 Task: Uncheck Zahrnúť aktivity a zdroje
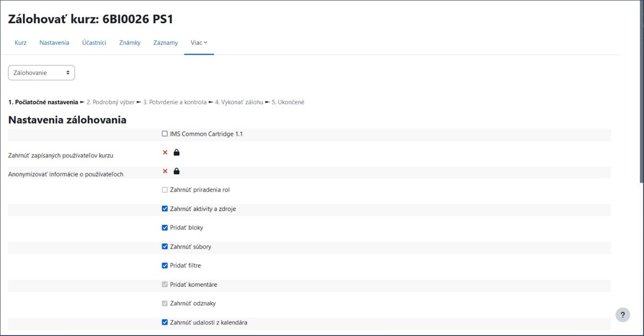(x=165, y=209)
